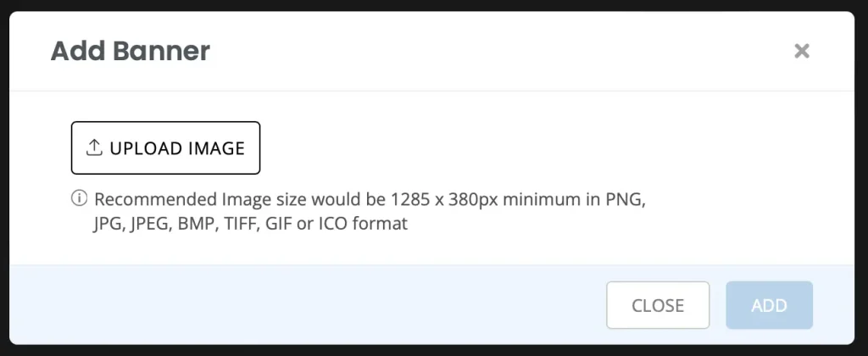Click the JPG text in format list

[x=108, y=225]
